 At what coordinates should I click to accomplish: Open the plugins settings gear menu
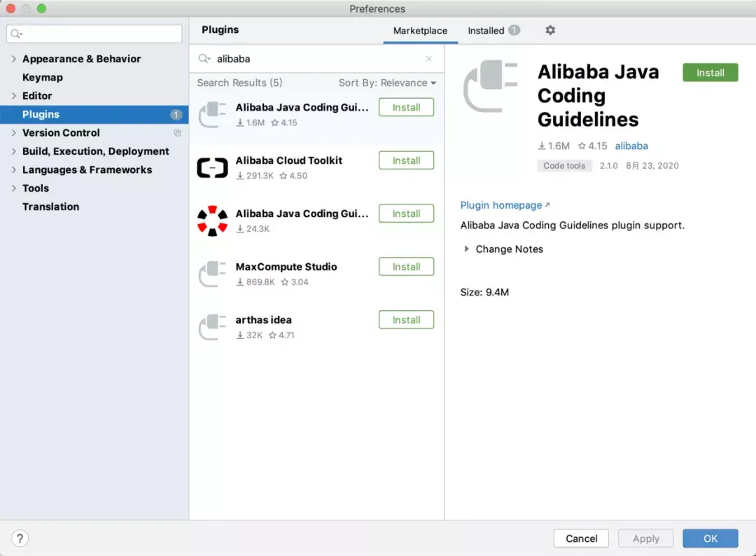(x=550, y=30)
